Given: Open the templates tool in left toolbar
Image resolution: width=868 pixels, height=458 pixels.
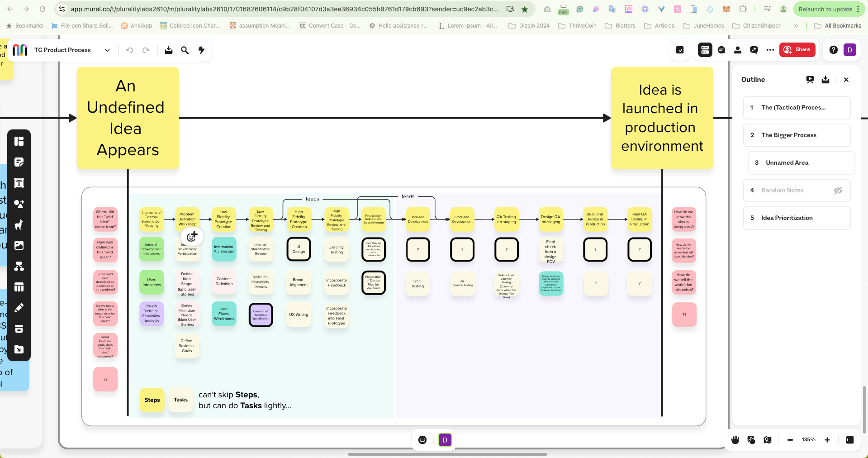Looking at the screenshot, I should tap(19, 141).
